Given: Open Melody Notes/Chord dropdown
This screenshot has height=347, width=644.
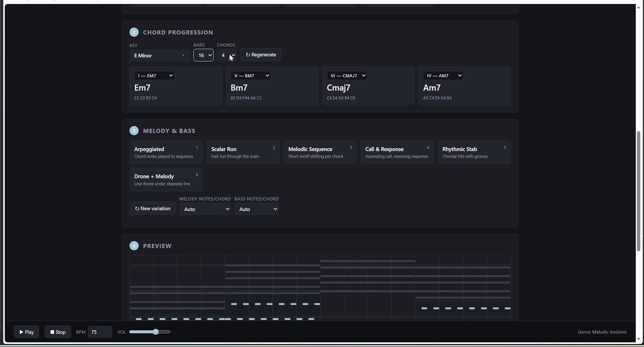Looking at the screenshot, I should click(205, 209).
